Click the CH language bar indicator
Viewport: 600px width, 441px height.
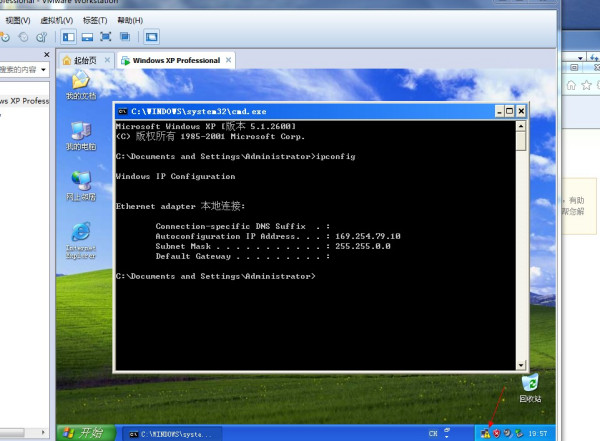tap(433, 433)
